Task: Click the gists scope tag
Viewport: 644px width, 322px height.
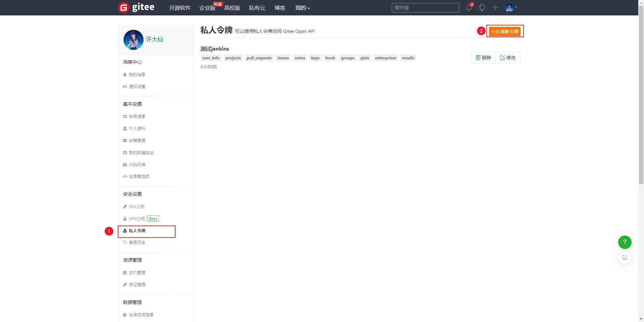Action: tap(365, 58)
